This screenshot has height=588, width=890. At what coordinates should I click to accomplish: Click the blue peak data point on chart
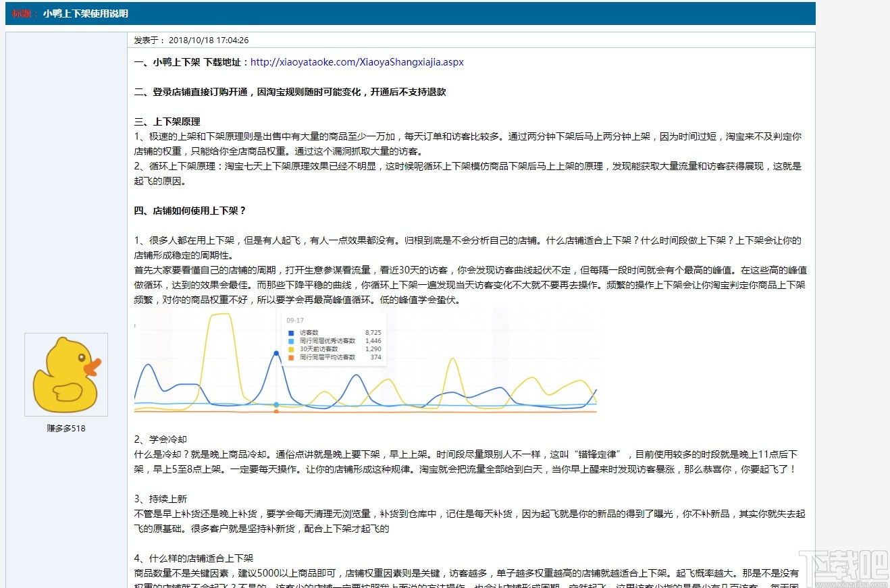coord(276,353)
